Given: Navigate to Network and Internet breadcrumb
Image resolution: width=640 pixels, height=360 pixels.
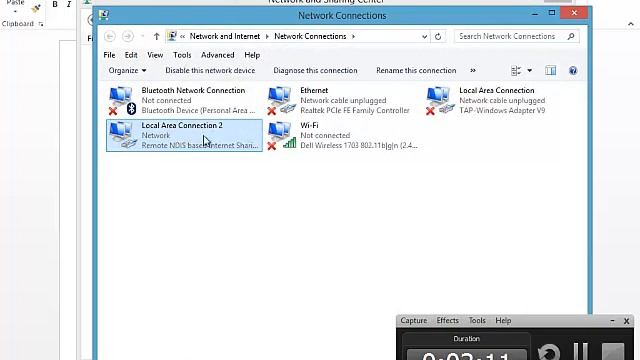Looking at the screenshot, I should [225, 36].
